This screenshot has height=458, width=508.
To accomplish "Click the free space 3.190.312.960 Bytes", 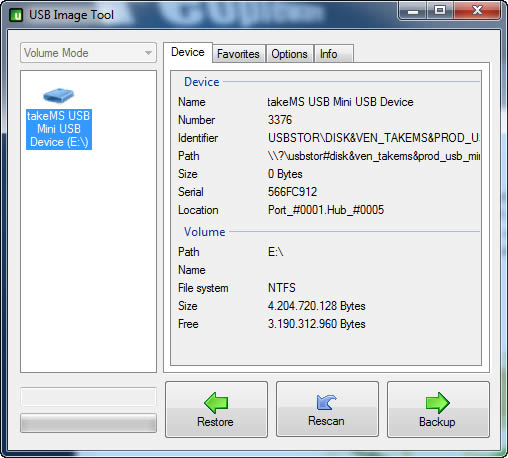I will 316,324.
